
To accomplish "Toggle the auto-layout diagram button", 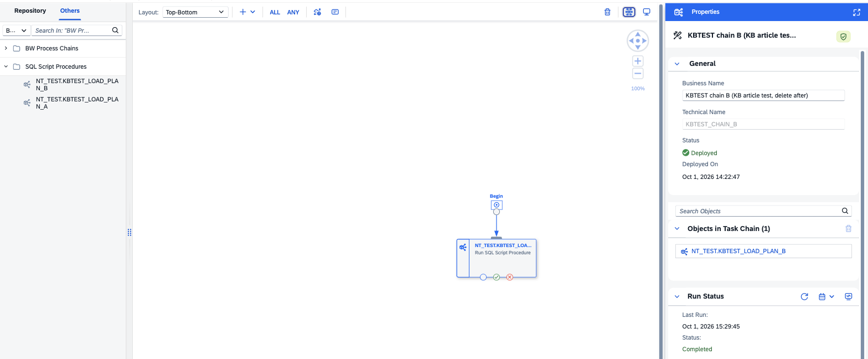I will pos(629,12).
